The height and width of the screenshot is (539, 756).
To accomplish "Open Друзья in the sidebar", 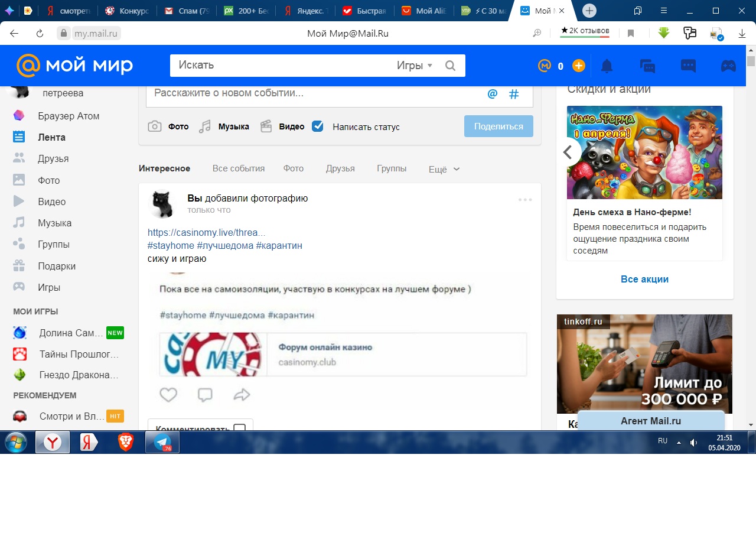I will (x=41, y=158).
